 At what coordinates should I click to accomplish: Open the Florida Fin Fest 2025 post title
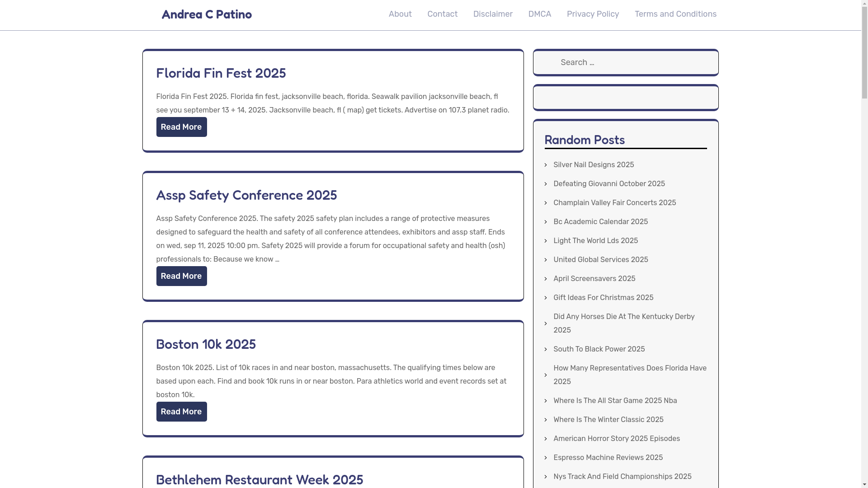221,73
